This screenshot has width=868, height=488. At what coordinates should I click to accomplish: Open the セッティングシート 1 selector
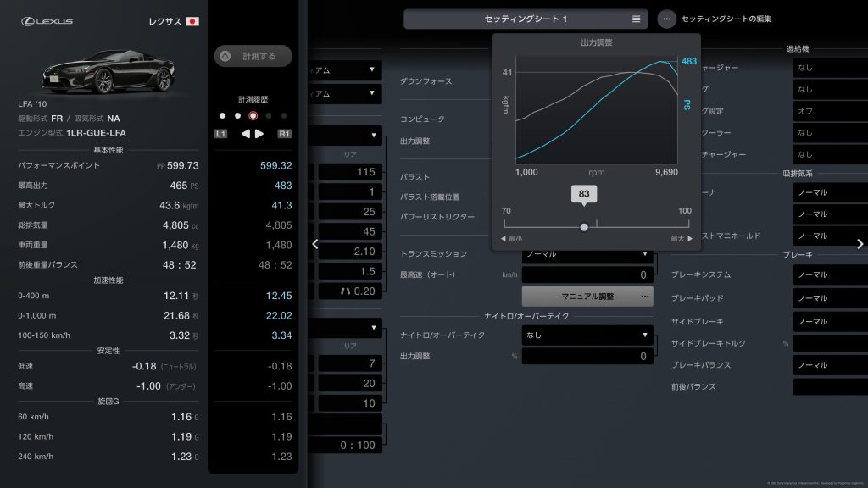tap(526, 19)
